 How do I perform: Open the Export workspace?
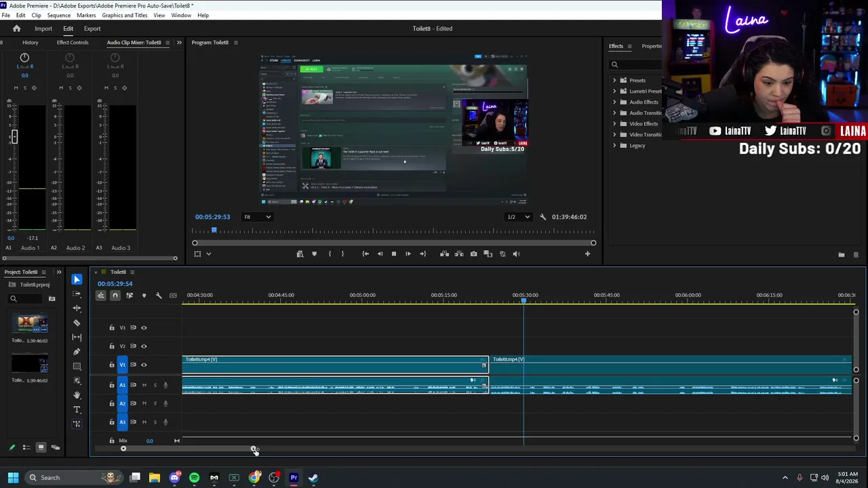coord(92,28)
